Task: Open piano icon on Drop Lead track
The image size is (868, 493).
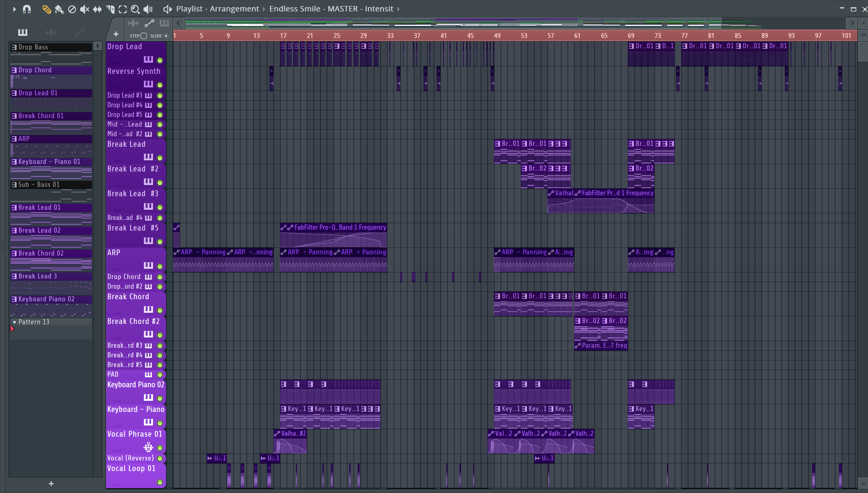Action: (148, 59)
